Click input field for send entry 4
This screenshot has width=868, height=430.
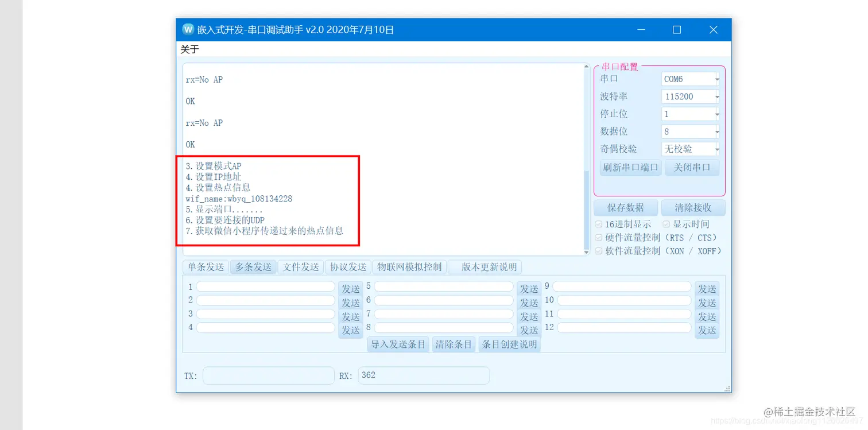tap(266, 328)
